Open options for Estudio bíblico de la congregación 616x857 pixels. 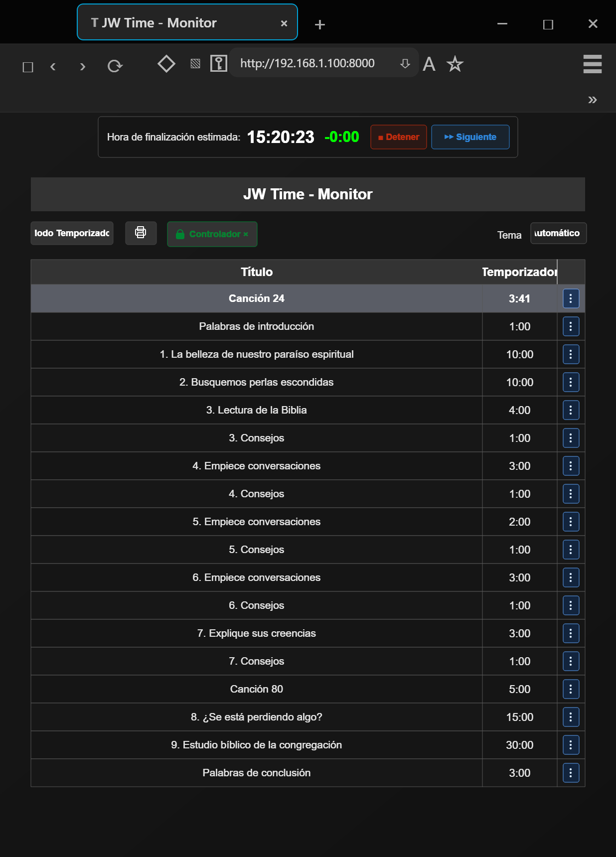(x=571, y=745)
